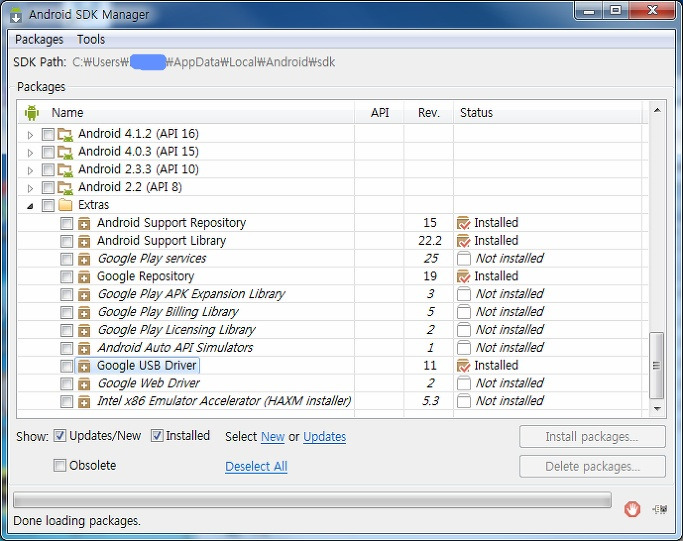This screenshot has height=541, width=683.
Task: Click the installed status icon for Google USB Driver
Action: coord(463,366)
